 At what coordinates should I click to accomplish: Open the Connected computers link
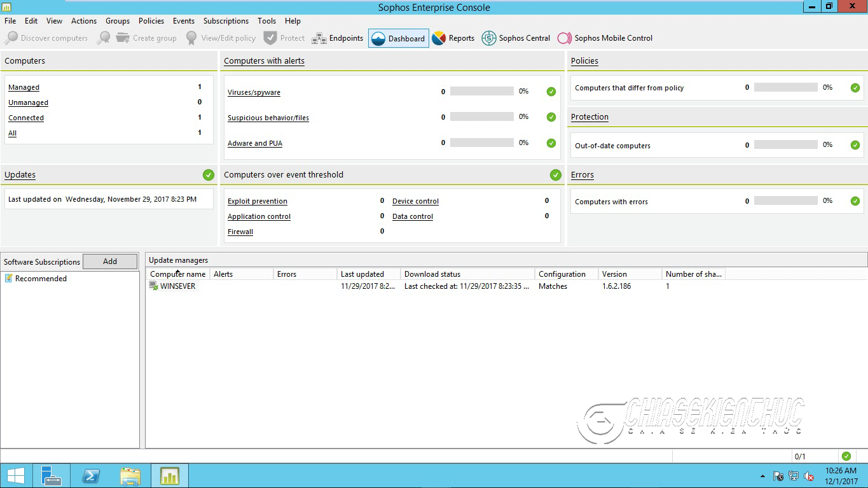(26, 118)
